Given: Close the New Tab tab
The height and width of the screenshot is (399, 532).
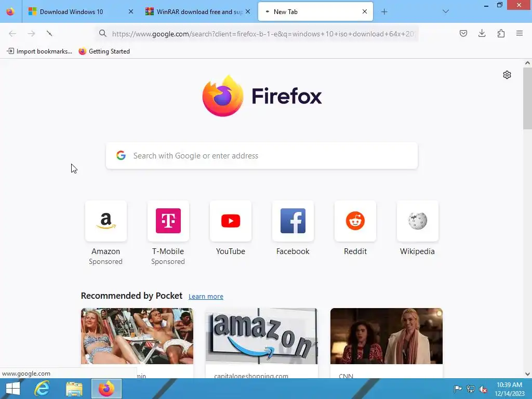Looking at the screenshot, I should coord(365,11).
